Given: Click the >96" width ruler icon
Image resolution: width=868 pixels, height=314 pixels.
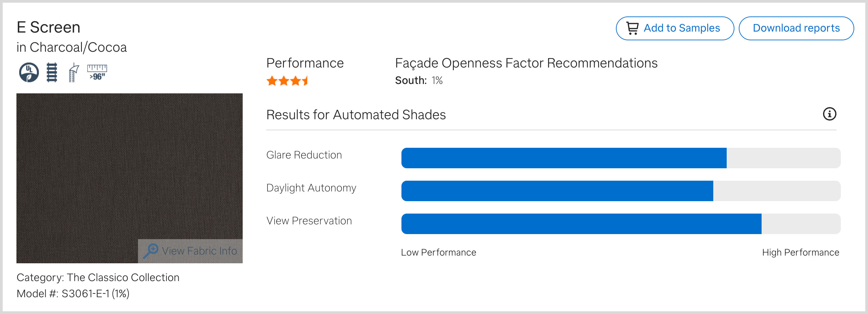Looking at the screenshot, I should [x=97, y=72].
